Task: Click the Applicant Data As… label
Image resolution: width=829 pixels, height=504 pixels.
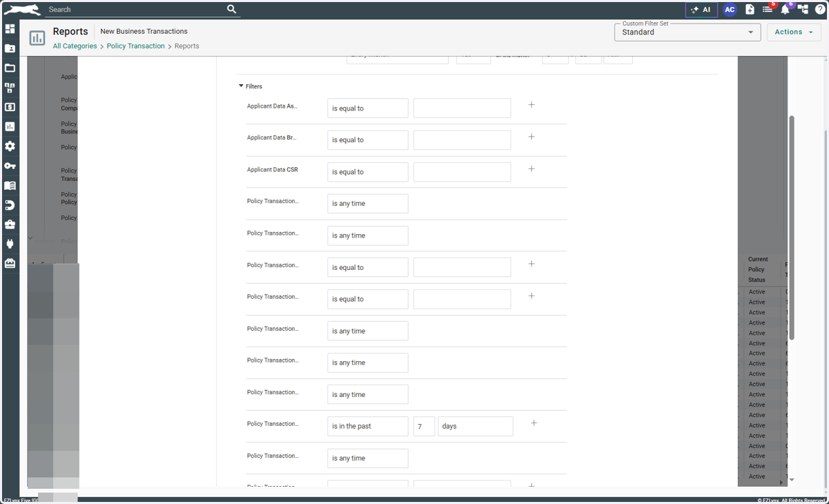Action: pyautogui.click(x=272, y=106)
